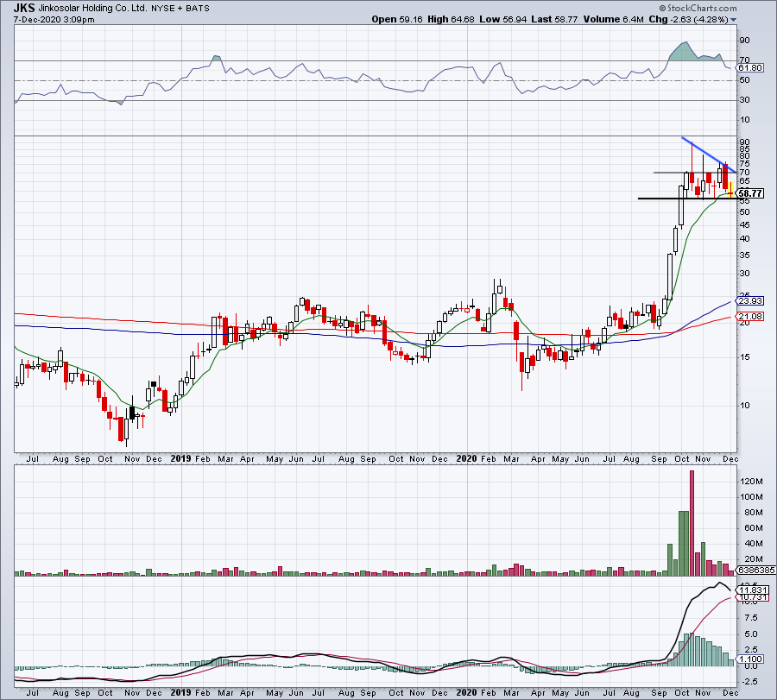777x700 pixels.
Task: Click the 10.731 MACD signal tag
Action: (753, 597)
